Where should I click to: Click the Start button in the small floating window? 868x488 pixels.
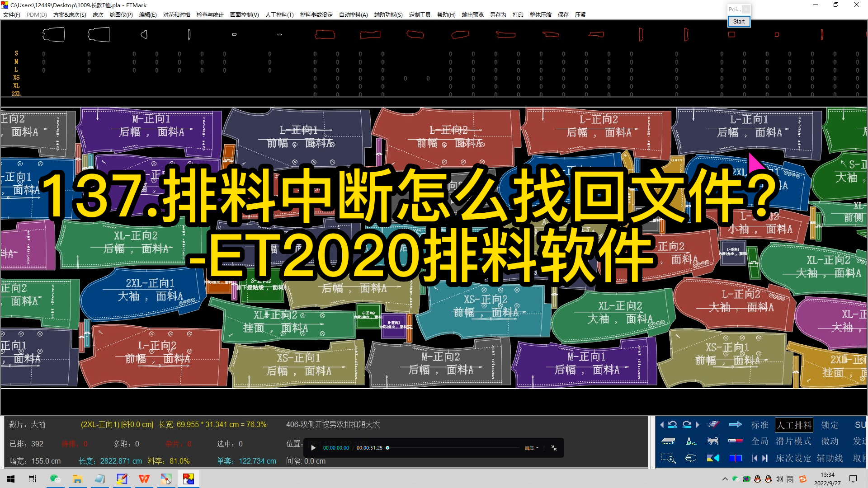click(x=739, y=21)
